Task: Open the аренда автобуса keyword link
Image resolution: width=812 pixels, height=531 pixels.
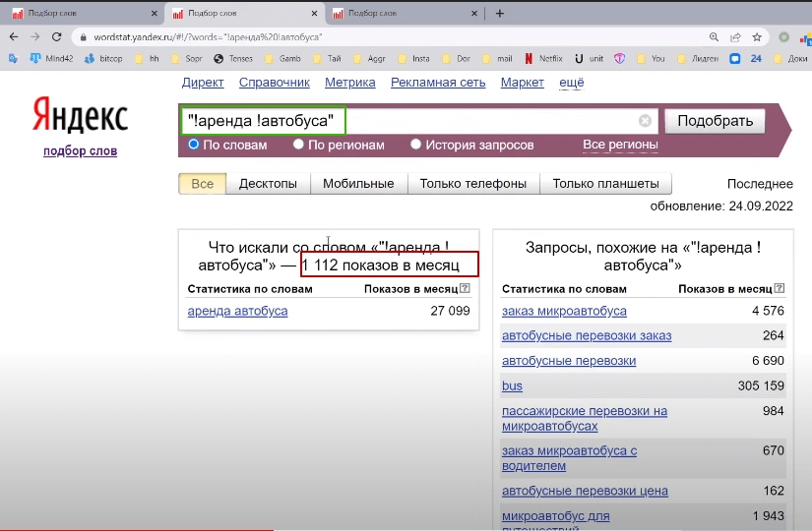Action: click(x=238, y=311)
